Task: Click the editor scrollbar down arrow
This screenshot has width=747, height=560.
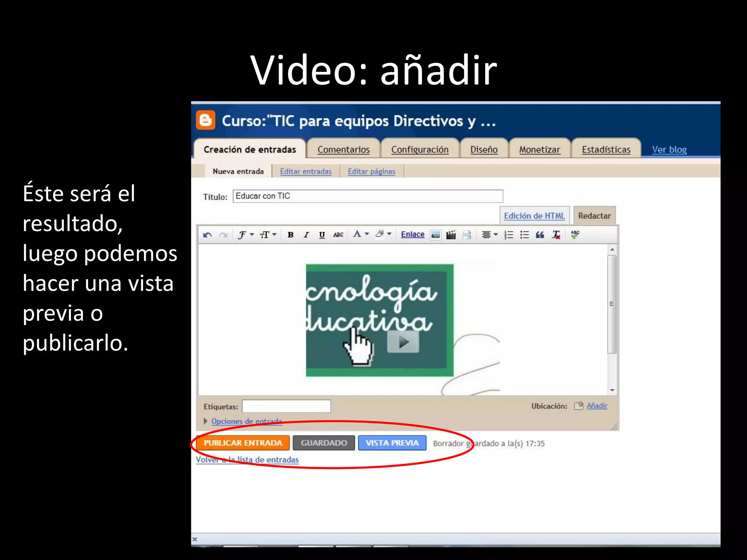Action: (612, 390)
